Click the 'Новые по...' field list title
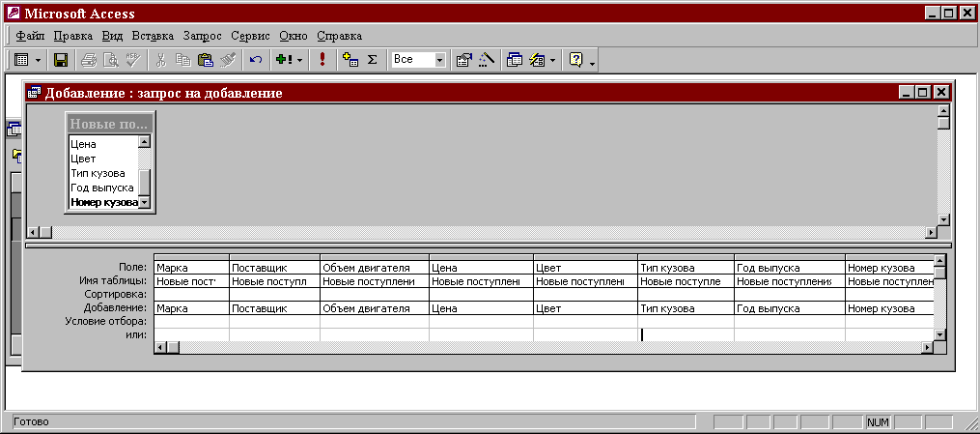980x434 pixels. (109, 124)
